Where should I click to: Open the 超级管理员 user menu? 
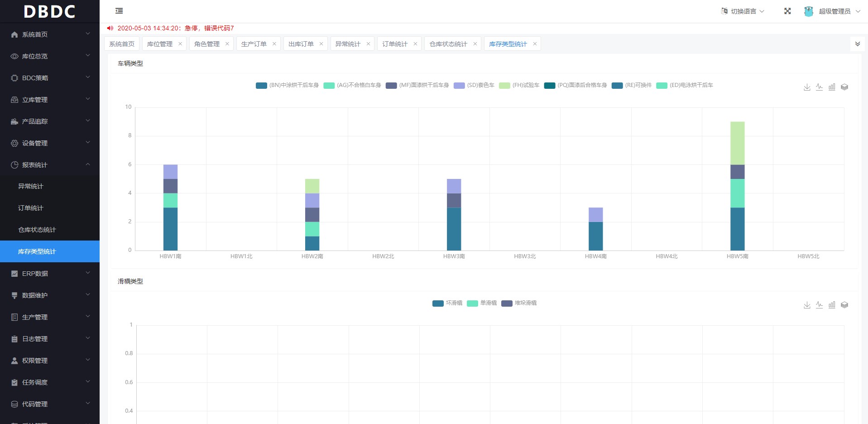point(833,11)
